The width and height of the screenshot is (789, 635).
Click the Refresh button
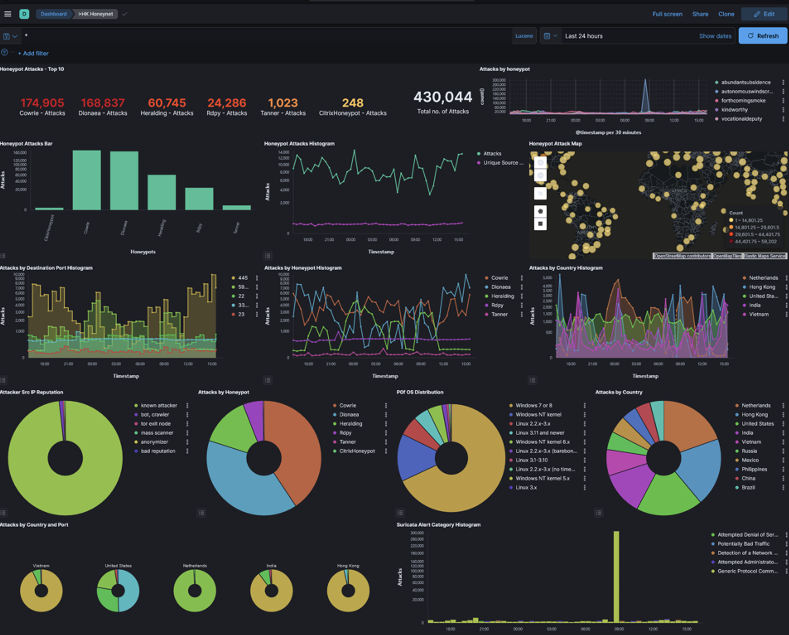(x=763, y=36)
